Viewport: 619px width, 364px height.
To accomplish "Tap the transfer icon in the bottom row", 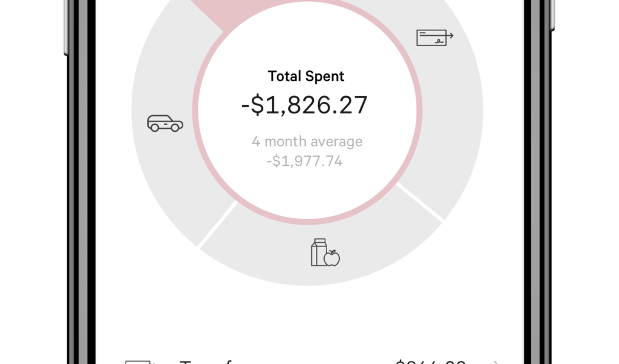I will (x=138, y=362).
